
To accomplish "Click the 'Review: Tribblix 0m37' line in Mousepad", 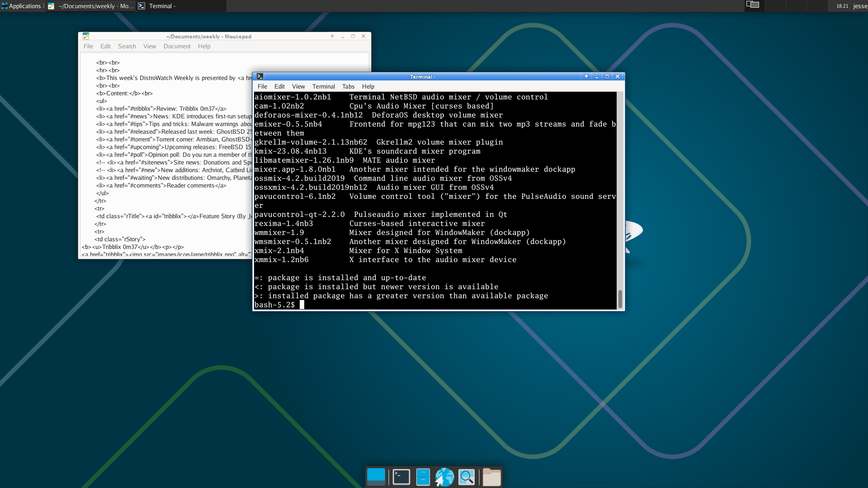I will (x=161, y=108).
